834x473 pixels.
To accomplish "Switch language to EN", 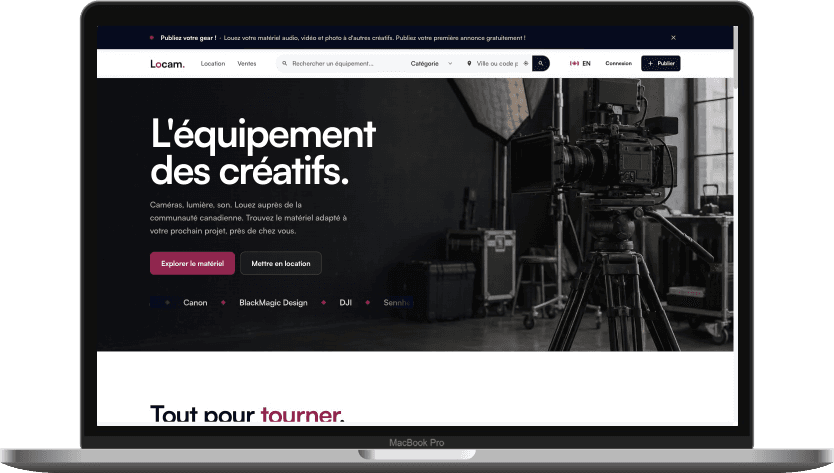I will coord(586,63).
